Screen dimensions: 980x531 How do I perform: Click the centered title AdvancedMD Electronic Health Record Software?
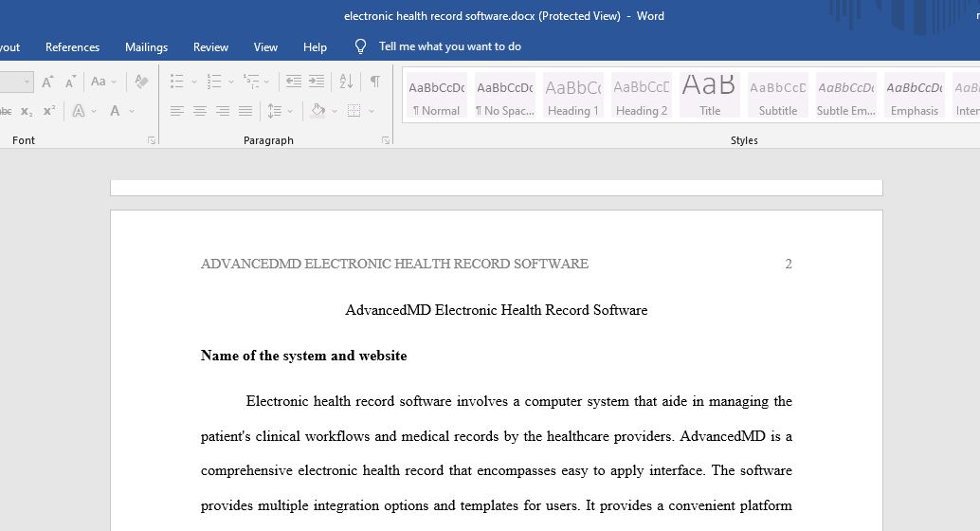[497, 310]
